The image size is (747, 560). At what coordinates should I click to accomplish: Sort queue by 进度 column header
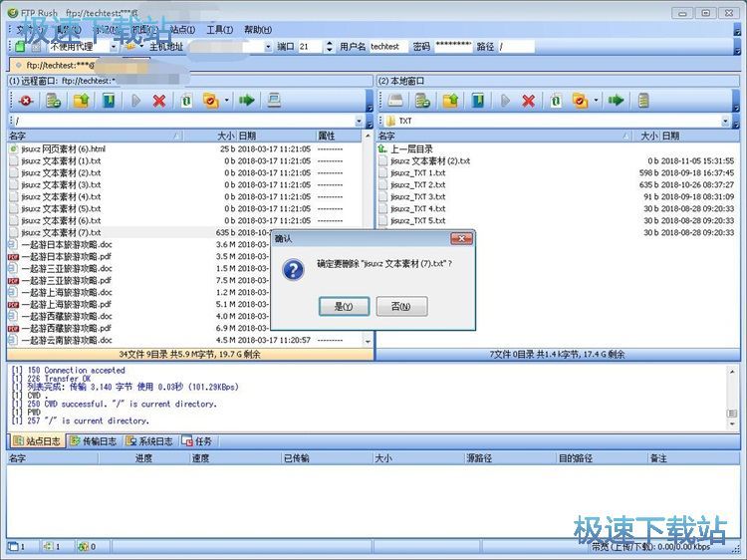143,458
